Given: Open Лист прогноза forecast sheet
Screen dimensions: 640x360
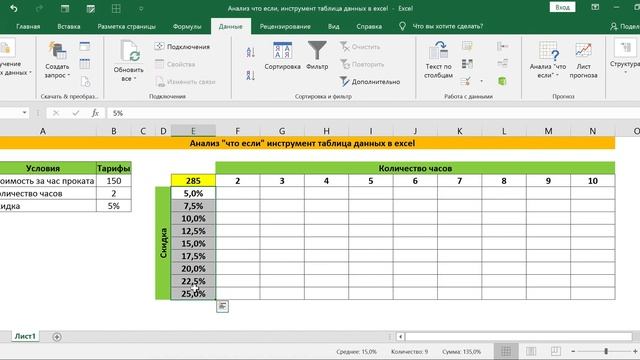Looking at the screenshot, I should click(x=583, y=60).
